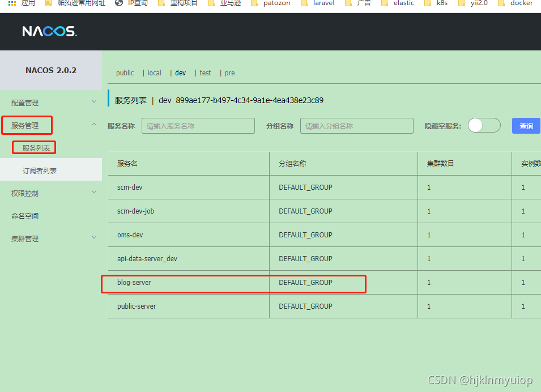Click the scm-dev service name
The height and width of the screenshot is (392, 541).
pyautogui.click(x=130, y=188)
